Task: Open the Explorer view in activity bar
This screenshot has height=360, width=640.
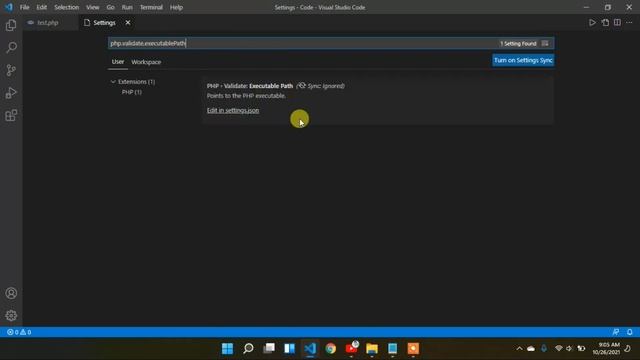Action: click(x=11, y=25)
